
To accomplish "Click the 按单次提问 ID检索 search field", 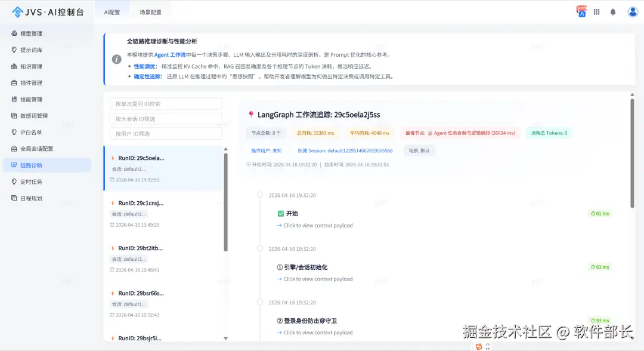I will [166, 104].
